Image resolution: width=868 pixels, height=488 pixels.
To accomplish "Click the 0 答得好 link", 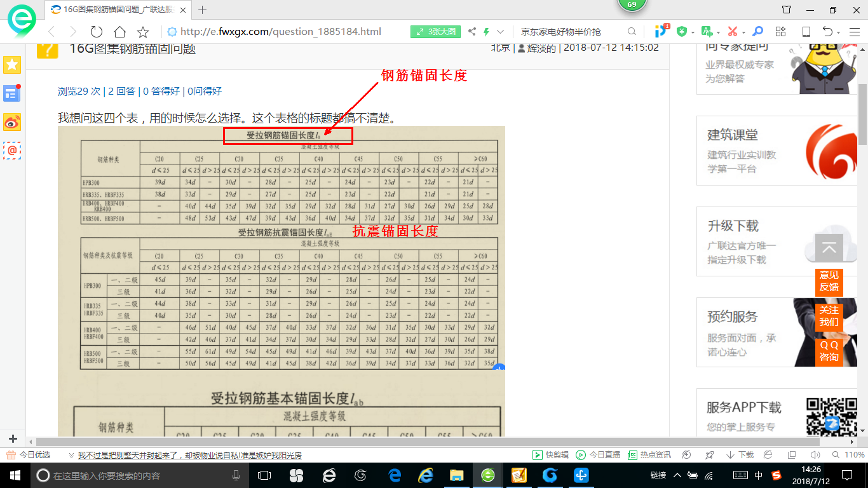I will 162,91.
